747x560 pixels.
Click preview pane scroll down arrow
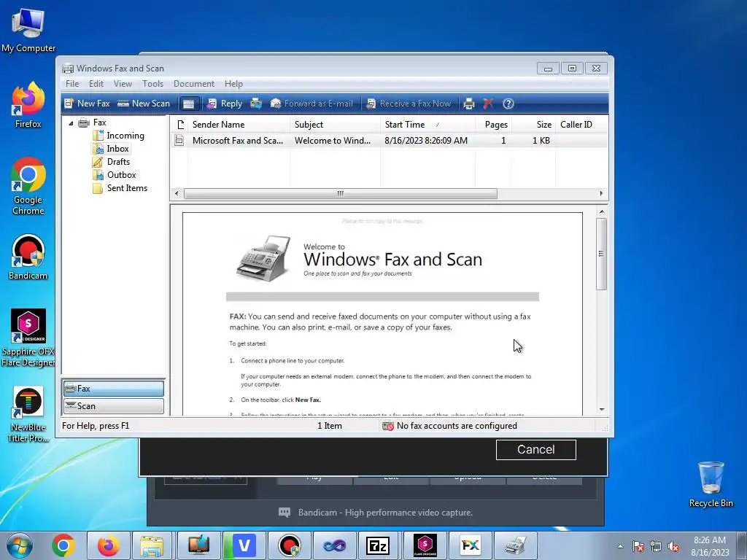602,410
